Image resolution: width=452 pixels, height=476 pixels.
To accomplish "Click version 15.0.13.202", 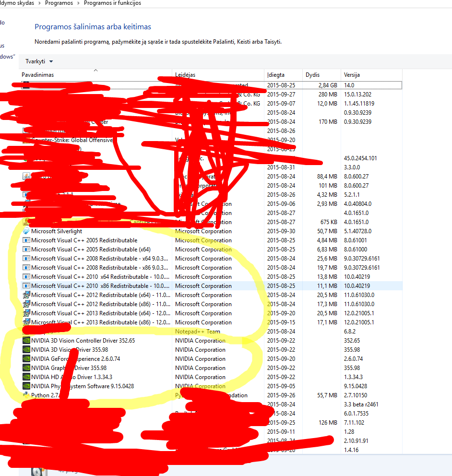I will [357, 95].
